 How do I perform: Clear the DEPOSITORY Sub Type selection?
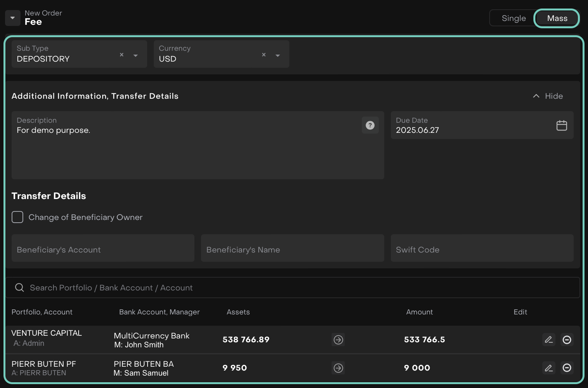[x=122, y=55]
